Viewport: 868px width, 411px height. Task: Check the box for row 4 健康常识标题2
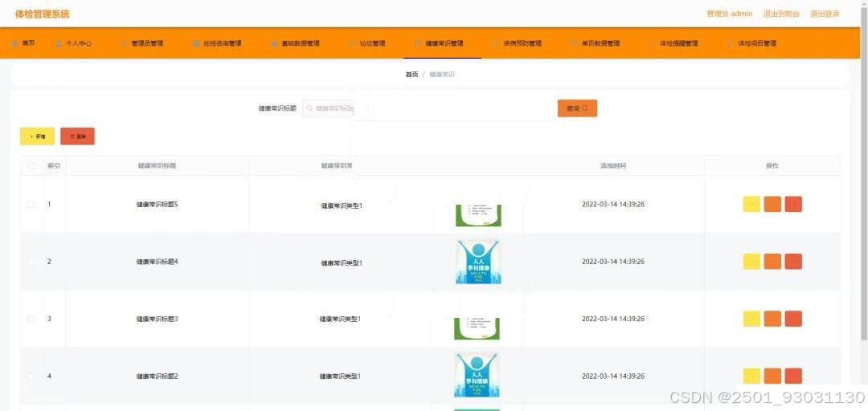click(x=31, y=376)
